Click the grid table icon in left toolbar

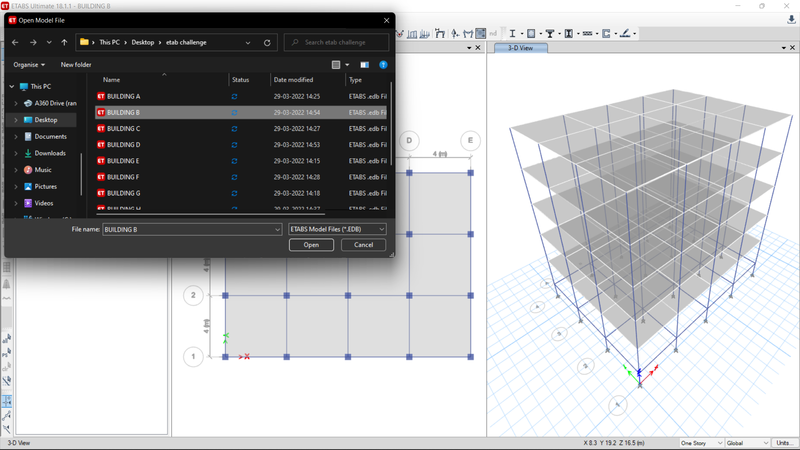pyautogui.click(x=7, y=267)
